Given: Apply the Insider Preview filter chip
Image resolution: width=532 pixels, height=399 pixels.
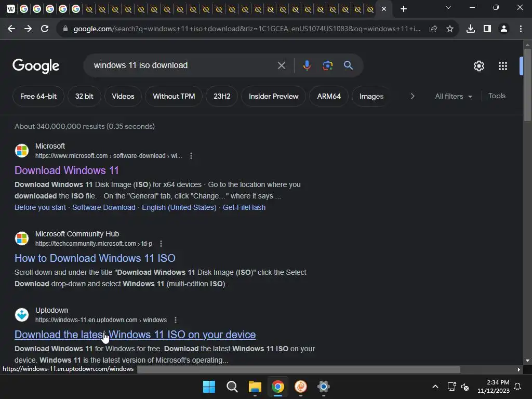Looking at the screenshot, I should 273,96.
